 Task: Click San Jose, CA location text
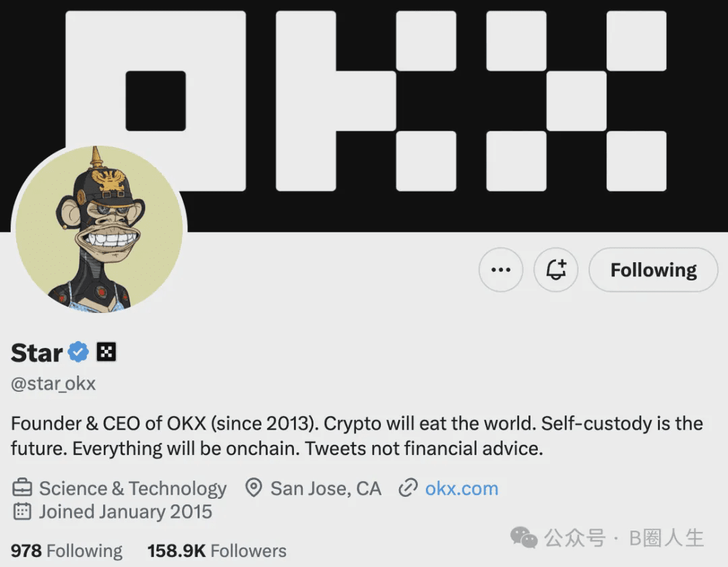pos(326,487)
